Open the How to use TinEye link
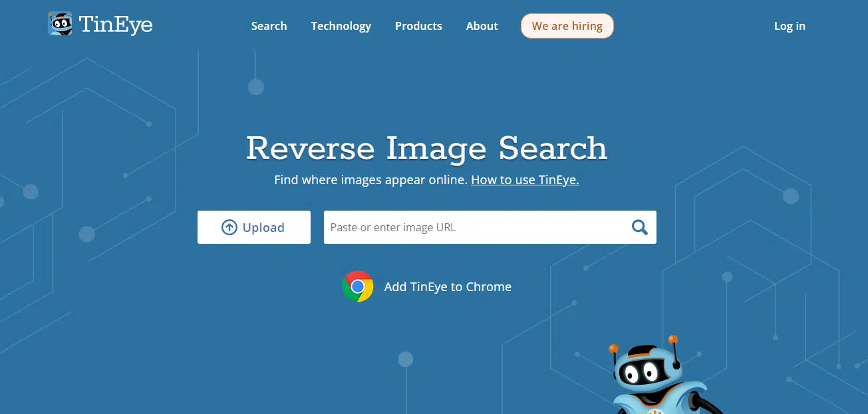This screenshot has height=414, width=868. tap(525, 179)
